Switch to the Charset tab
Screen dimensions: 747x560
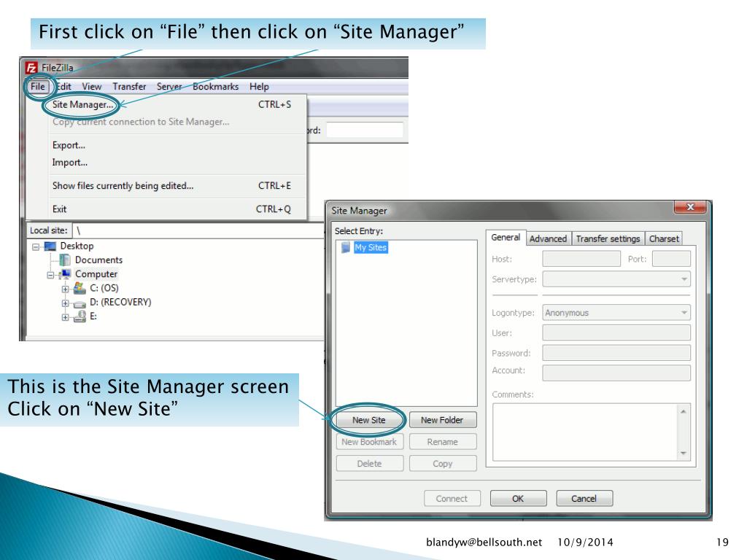664,239
